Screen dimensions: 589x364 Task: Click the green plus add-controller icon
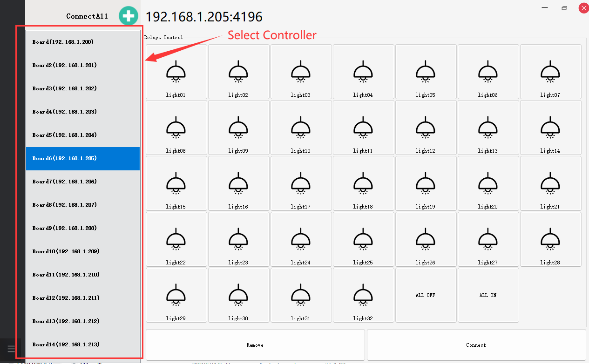(129, 16)
